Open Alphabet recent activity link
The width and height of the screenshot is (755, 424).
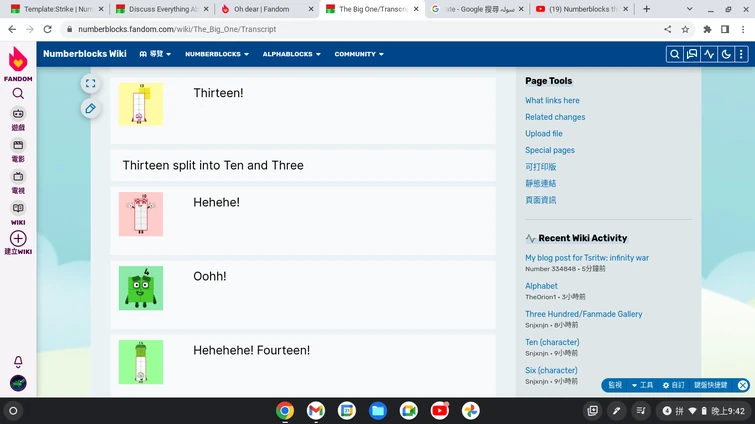tap(541, 286)
